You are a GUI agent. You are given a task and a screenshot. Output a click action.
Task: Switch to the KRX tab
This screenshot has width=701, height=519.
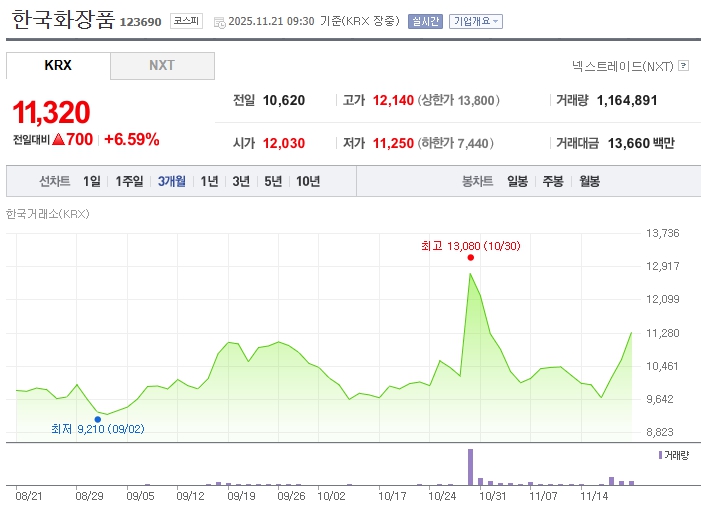coord(58,66)
